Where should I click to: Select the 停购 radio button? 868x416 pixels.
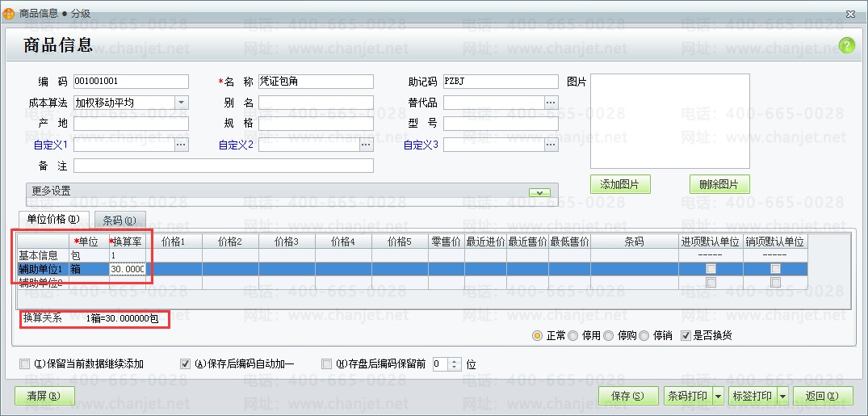click(609, 336)
